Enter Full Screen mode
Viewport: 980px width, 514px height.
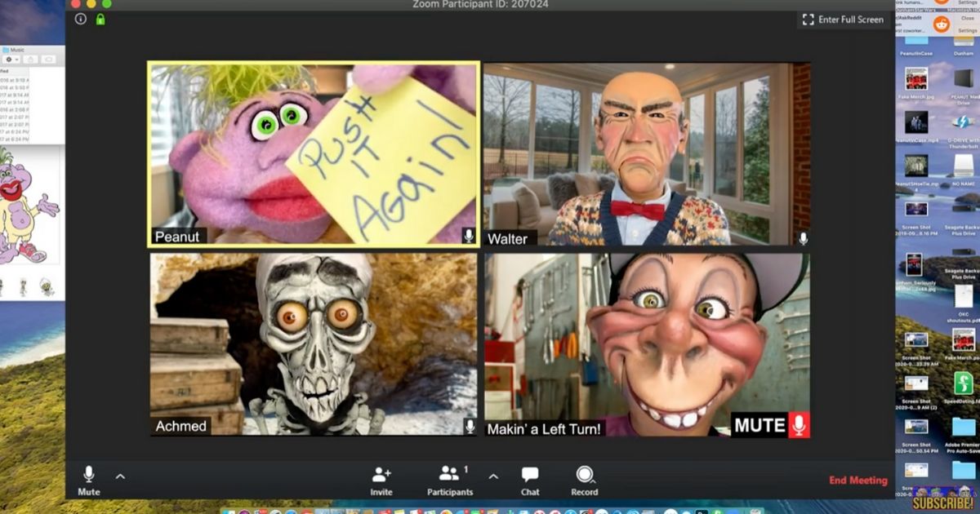pyautogui.click(x=843, y=20)
